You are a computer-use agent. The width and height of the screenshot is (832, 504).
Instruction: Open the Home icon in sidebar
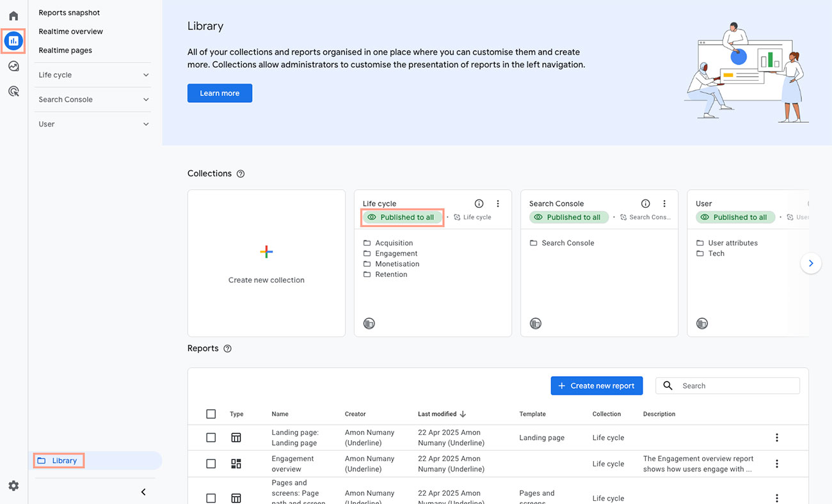click(13, 16)
